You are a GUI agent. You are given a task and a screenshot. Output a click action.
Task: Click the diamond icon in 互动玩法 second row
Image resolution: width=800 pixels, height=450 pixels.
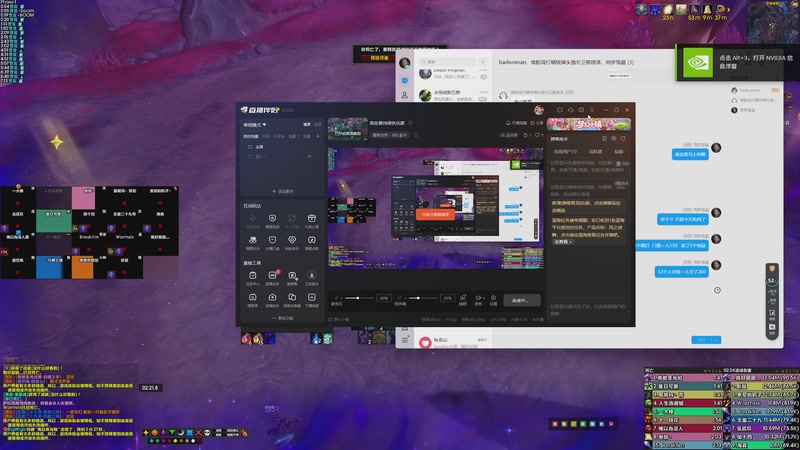(292, 240)
